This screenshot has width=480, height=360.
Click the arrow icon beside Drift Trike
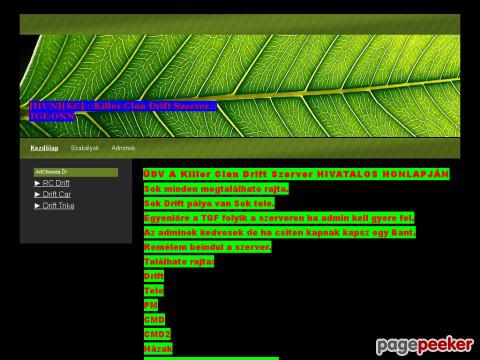coord(37,206)
